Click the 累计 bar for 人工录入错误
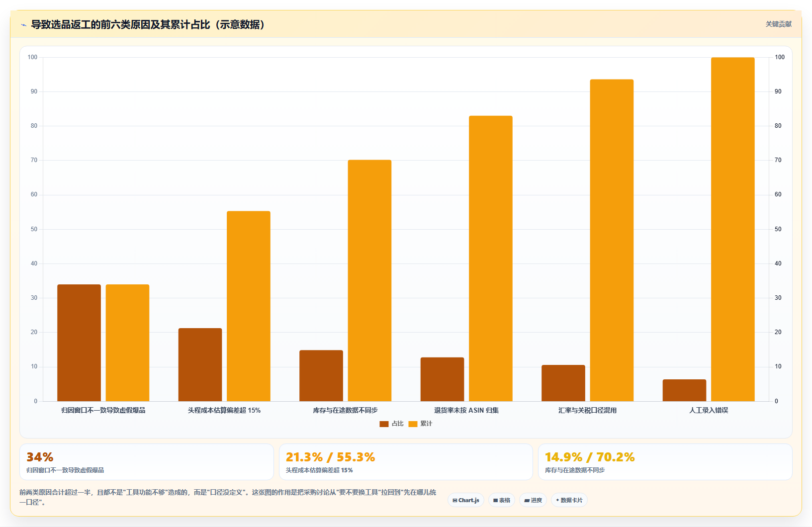The width and height of the screenshot is (812, 527). point(733,229)
